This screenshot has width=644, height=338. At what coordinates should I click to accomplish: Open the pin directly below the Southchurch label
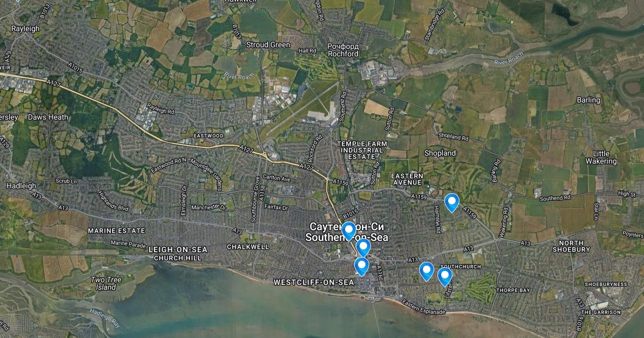click(x=444, y=276)
